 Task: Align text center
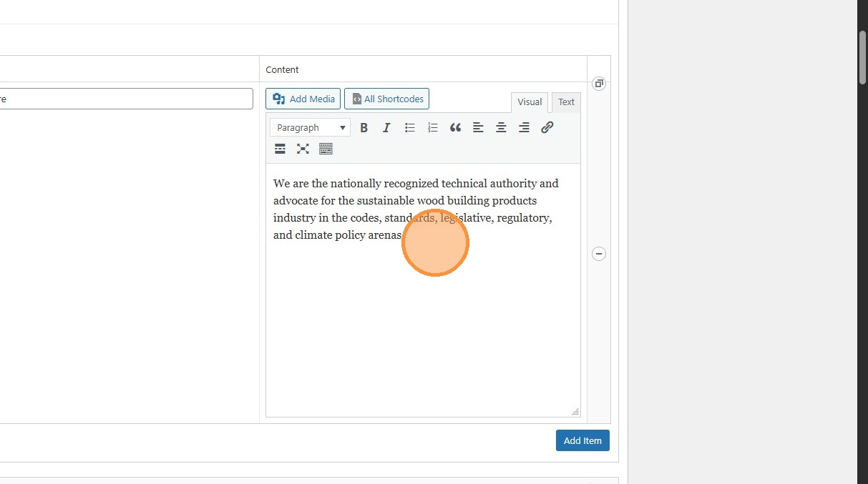[501, 127]
